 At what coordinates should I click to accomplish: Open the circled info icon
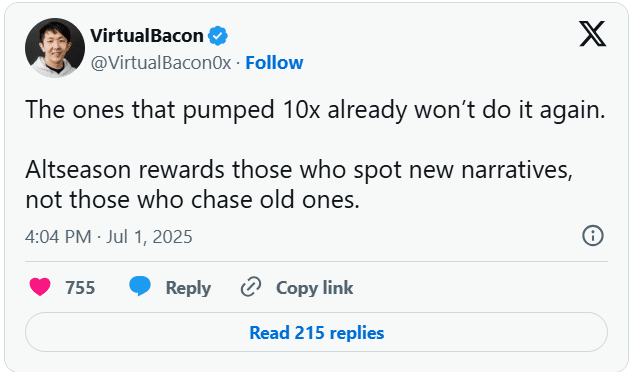(x=592, y=235)
